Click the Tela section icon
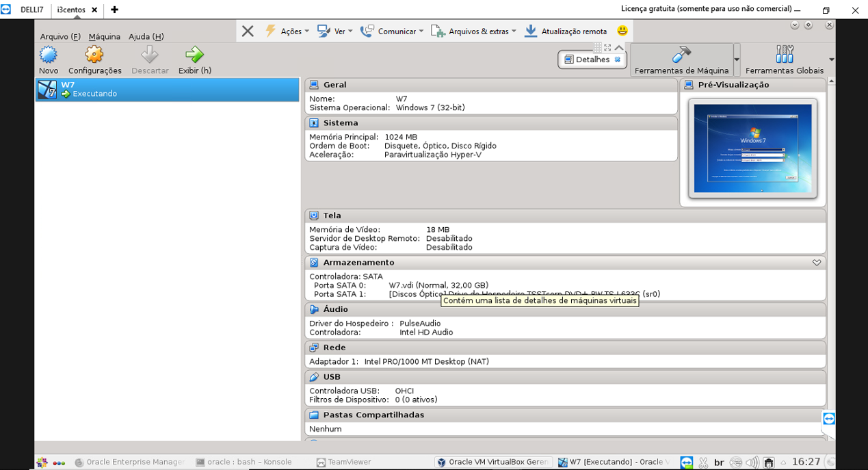 point(314,216)
